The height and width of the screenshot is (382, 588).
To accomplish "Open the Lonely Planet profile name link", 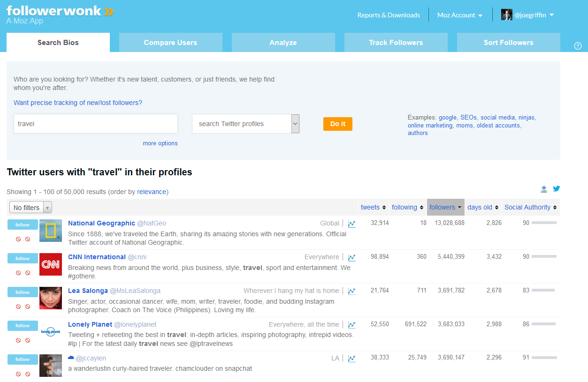I will click(x=90, y=324).
